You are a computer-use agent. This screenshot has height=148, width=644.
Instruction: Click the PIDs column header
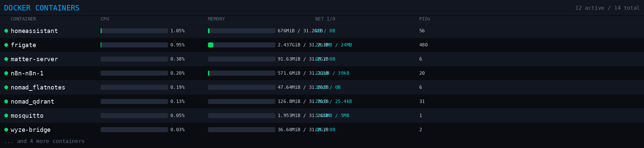[424, 19]
